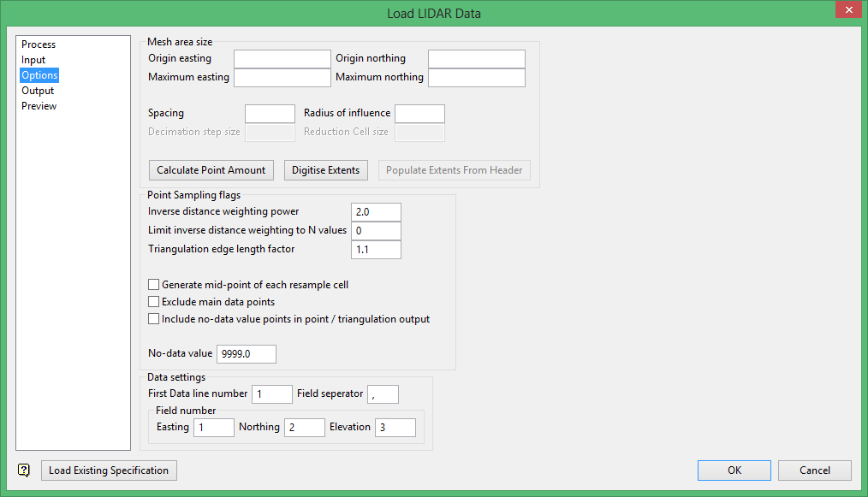Edit the Northing field number
The height and width of the screenshot is (497, 868).
pyautogui.click(x=305, y=427)
